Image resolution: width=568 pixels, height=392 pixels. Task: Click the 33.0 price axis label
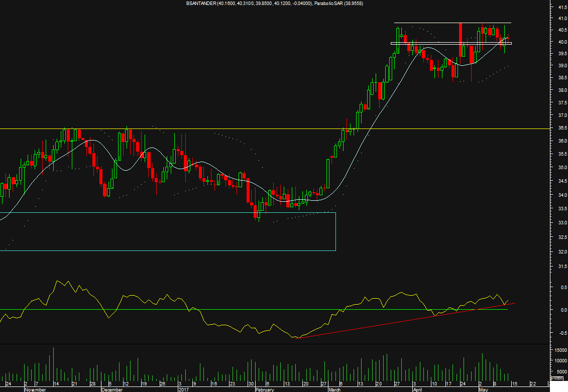coord(562,223)
